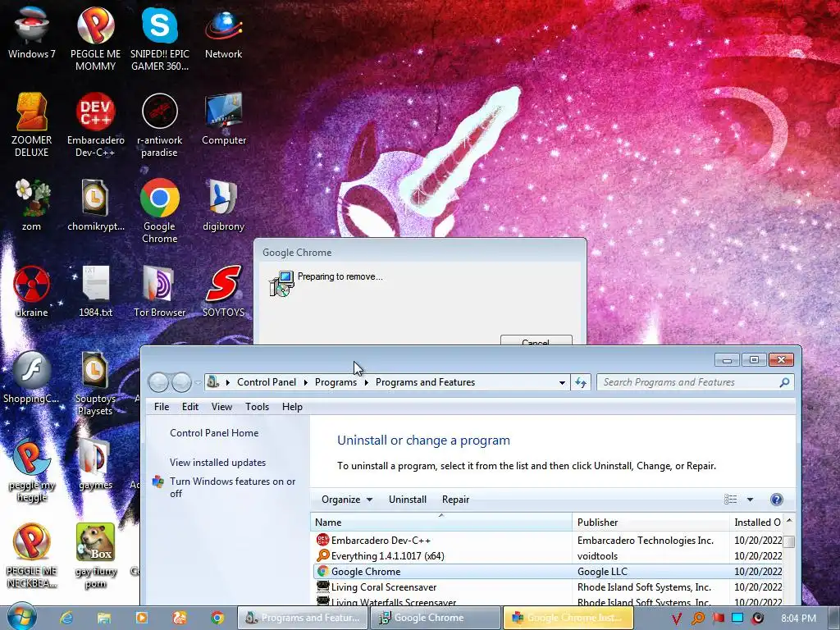Open the address bar history dropdown
Viewport: 840px width, 630px height.
(562, 382)
